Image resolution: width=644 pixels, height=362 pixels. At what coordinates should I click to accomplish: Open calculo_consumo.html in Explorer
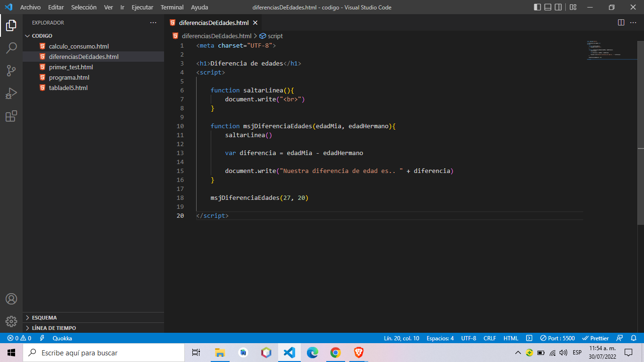pos(93,46)
